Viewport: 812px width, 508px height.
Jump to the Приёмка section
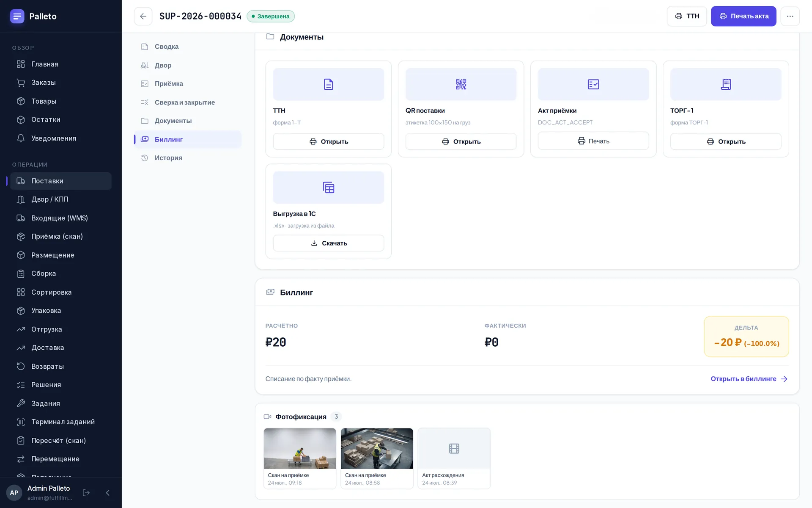pyautogui.click(x=188, y=84)
